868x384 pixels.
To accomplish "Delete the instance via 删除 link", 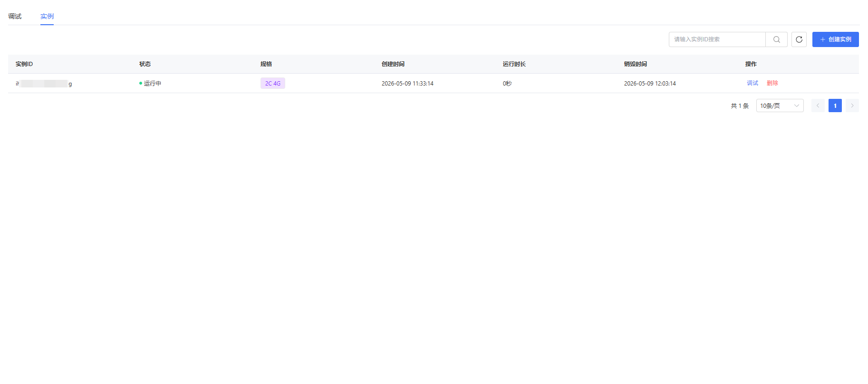I will pos(772,83).
